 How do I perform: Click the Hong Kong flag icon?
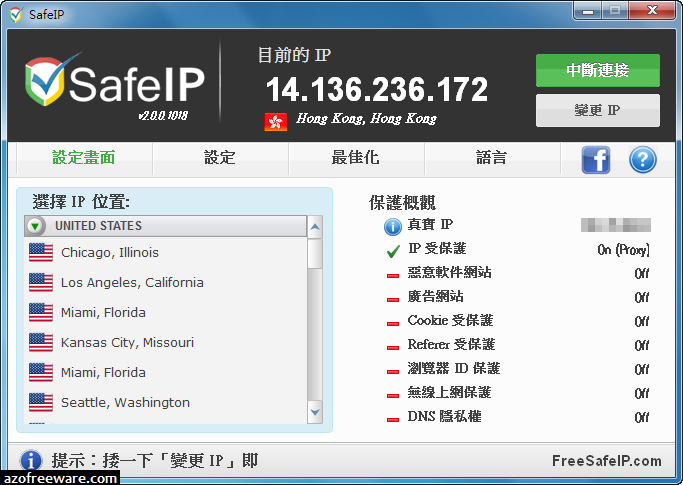pos(275,122)
